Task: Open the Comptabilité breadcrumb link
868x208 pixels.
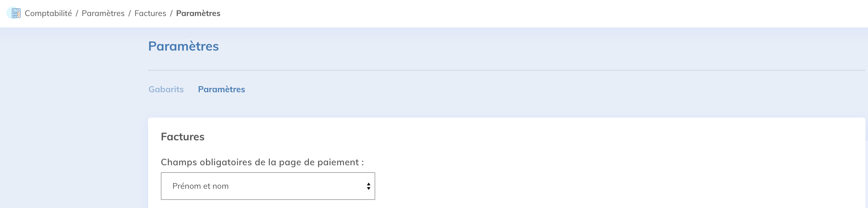Action: [x=48, y=13]
